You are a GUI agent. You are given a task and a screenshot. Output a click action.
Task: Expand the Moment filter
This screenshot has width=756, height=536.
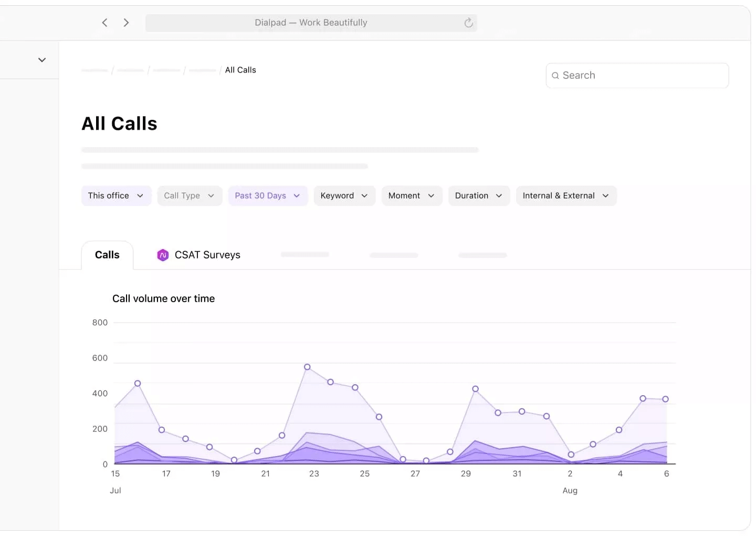[412, 195]
